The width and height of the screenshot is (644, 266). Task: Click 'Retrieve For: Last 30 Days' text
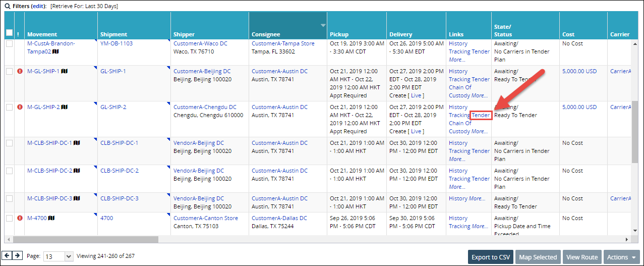point(84,6)
